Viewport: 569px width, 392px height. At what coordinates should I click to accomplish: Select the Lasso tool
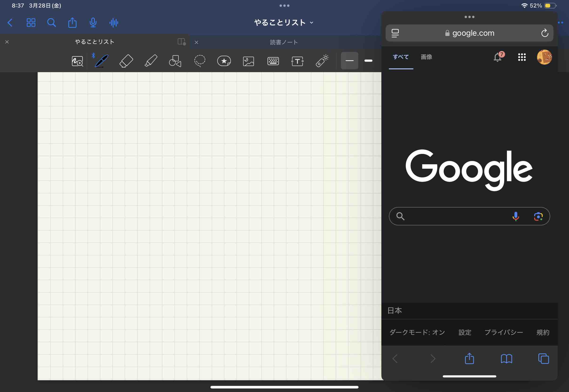tap(200, 61)
